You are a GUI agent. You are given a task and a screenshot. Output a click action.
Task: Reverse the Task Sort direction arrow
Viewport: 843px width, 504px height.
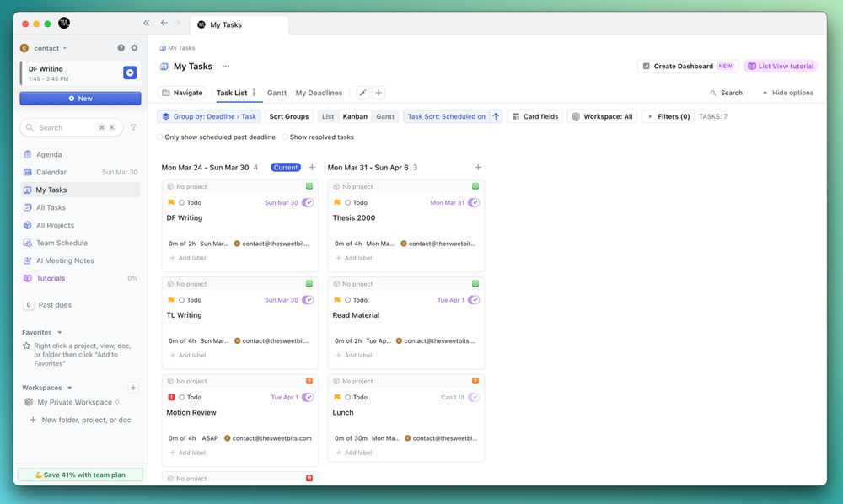point(496,116)
